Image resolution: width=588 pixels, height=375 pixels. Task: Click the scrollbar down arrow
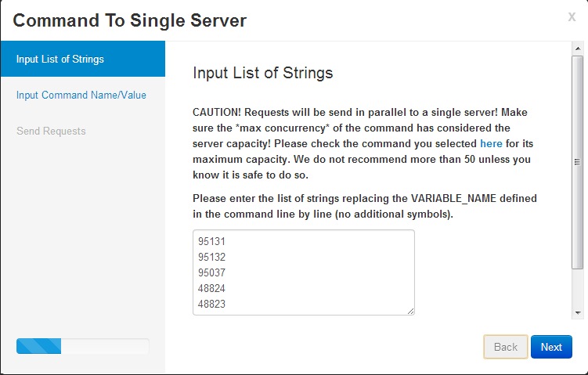578,312
